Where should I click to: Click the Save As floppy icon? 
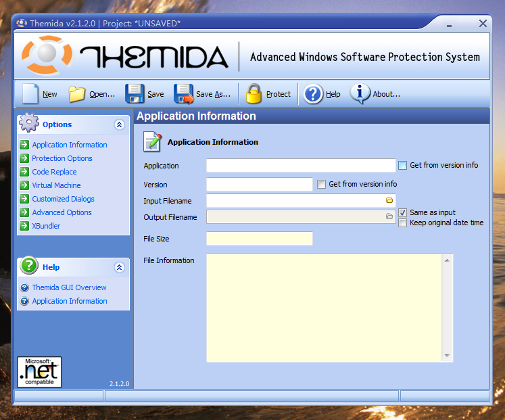[184, 94]
